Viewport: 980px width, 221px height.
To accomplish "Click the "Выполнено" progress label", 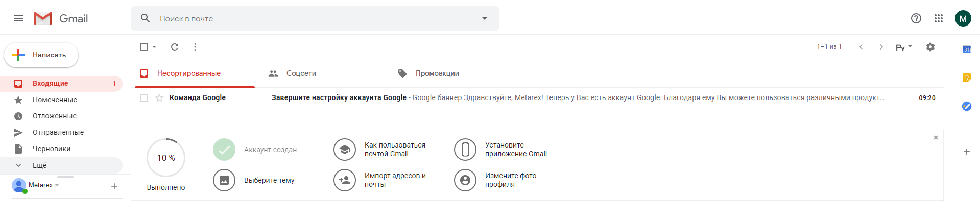I will pyautogui.click(x=166, y=187).
